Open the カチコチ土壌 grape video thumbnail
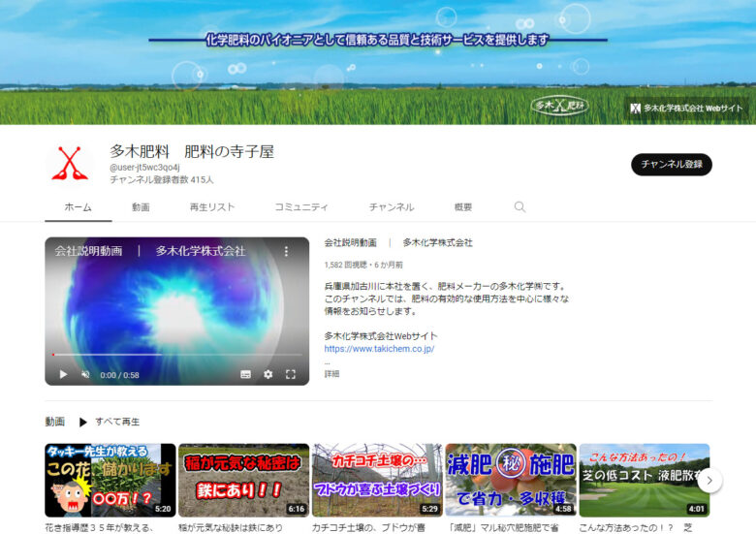756x534 pixels. [x=377, y=480]
